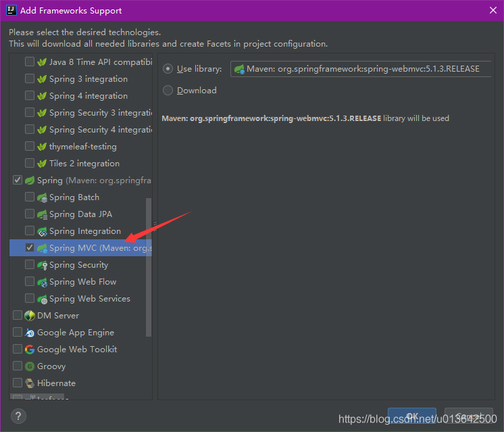Click the Spring framework leaf icon

point(30,181)
